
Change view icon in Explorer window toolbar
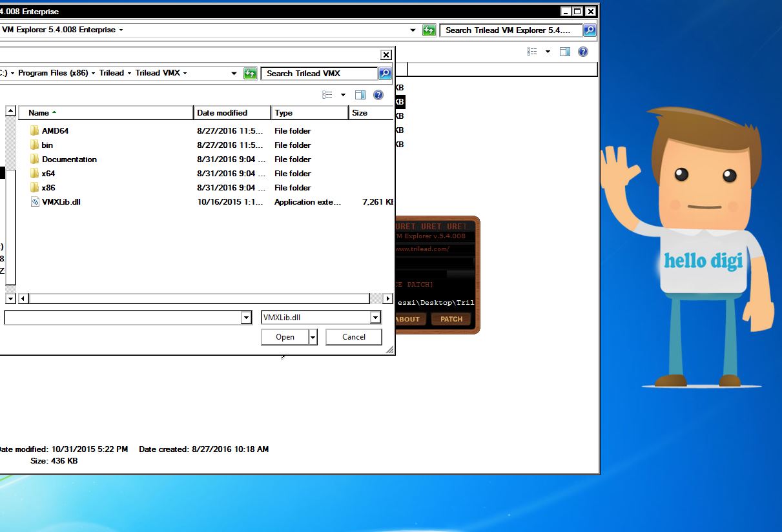click(532, 52)
